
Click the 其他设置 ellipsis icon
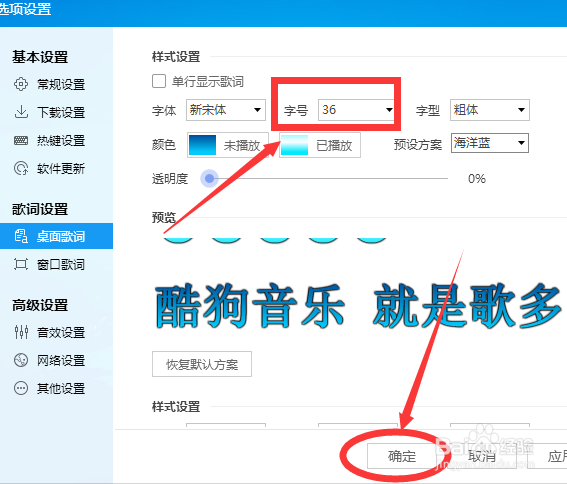point(21,388)
